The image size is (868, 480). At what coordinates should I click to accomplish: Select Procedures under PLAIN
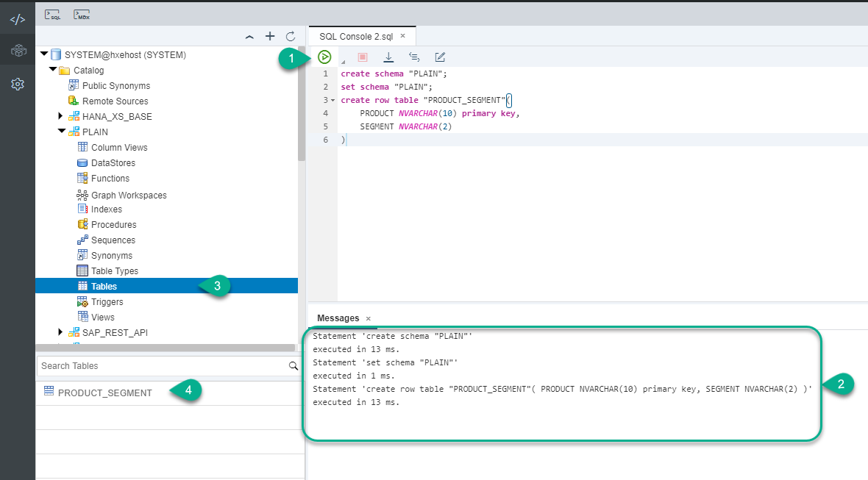114,225
